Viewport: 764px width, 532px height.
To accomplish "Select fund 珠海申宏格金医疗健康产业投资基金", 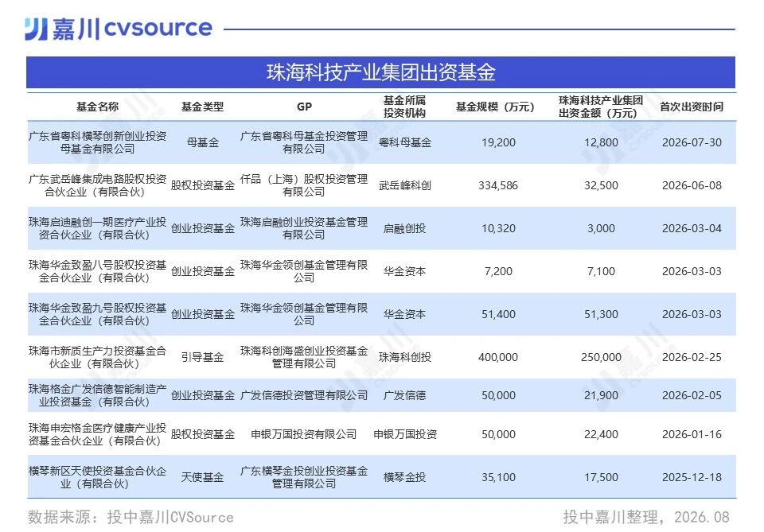I will tap(97, 434).
